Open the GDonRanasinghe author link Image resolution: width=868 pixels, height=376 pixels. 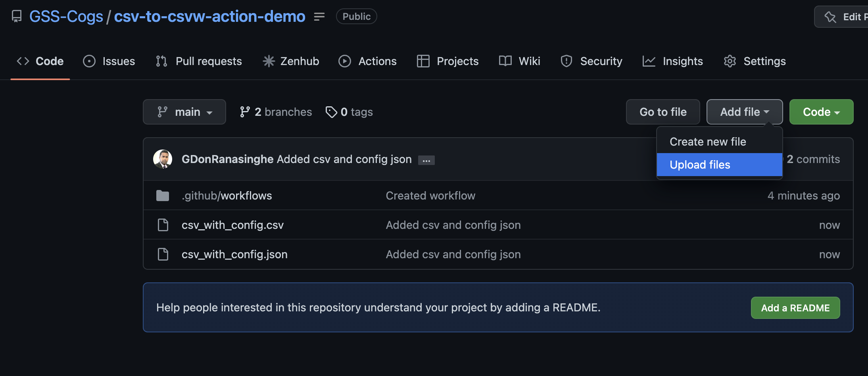click(x=228, y=159)
